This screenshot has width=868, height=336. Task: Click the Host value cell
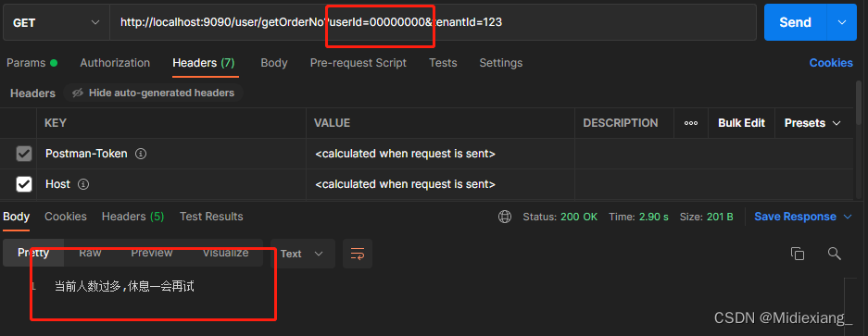click(440, 184)
